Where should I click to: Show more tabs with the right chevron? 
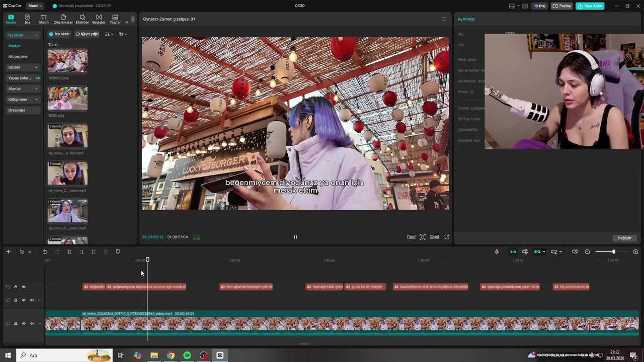133,19
